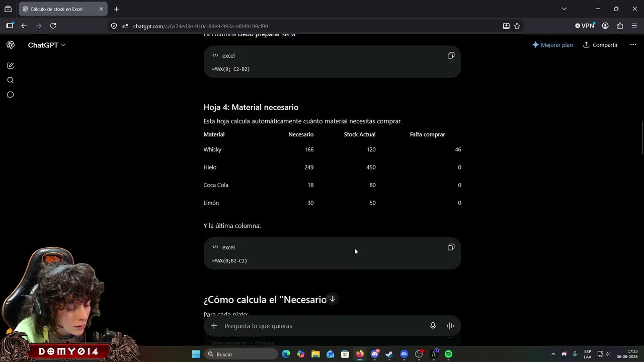Start a new chat from the sidebar
Screen dimensions: 644x362
pos(10,66)
